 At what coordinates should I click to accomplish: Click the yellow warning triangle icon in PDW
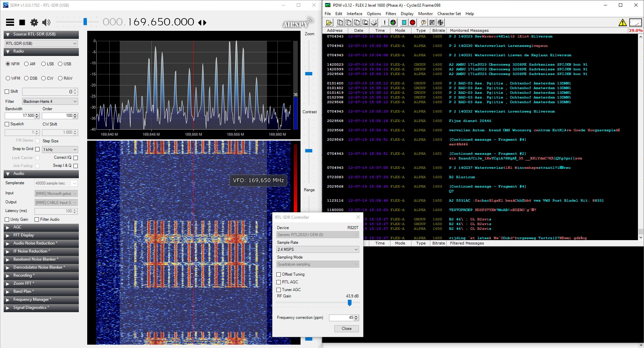tap(623, 22)
